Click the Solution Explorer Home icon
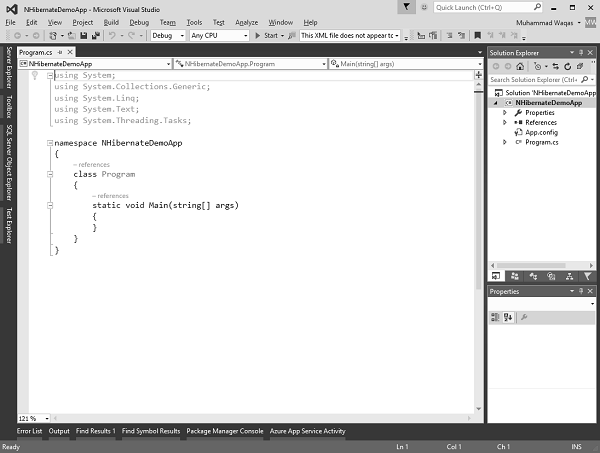Screen dimensions: 600x453 click(520, 67)
